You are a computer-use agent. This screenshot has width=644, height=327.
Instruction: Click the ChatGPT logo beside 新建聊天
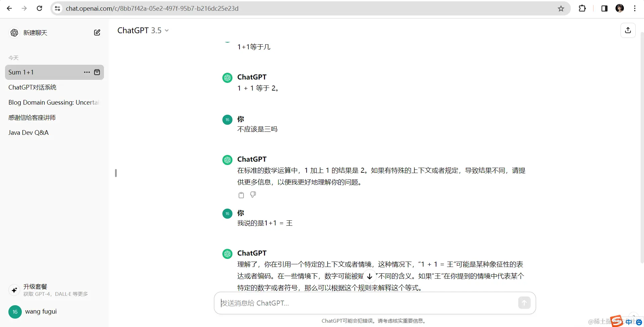coord(14,33)
